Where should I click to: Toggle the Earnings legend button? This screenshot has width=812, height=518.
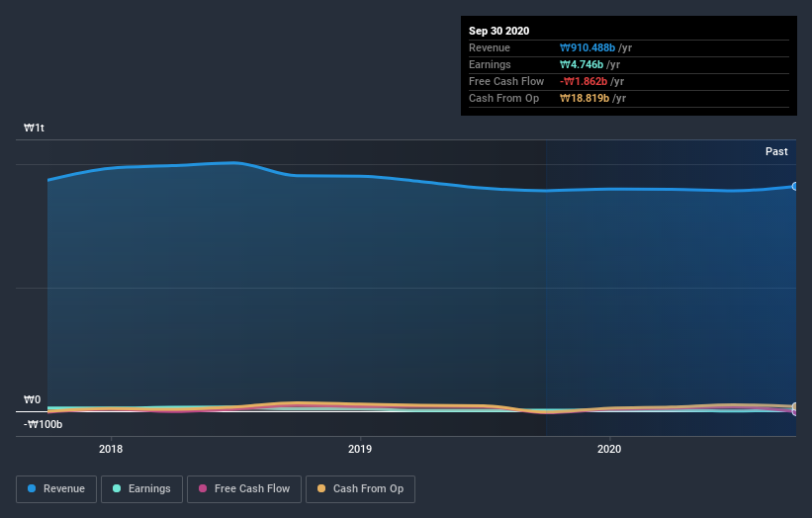click(x=141, y=489)
